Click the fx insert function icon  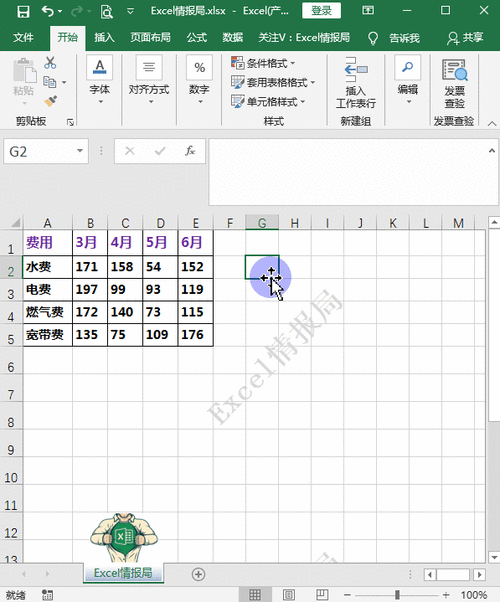[190, 151]
